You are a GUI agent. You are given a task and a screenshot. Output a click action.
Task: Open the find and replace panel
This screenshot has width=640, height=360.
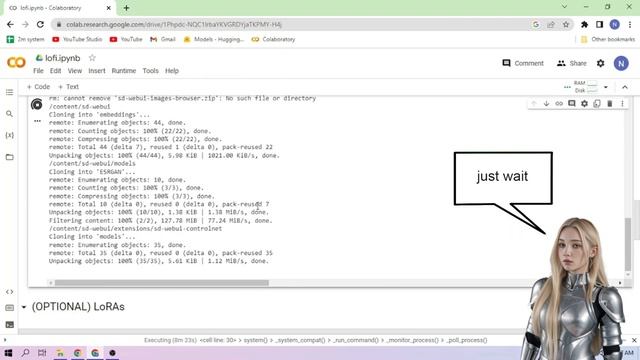click(9, 114)
